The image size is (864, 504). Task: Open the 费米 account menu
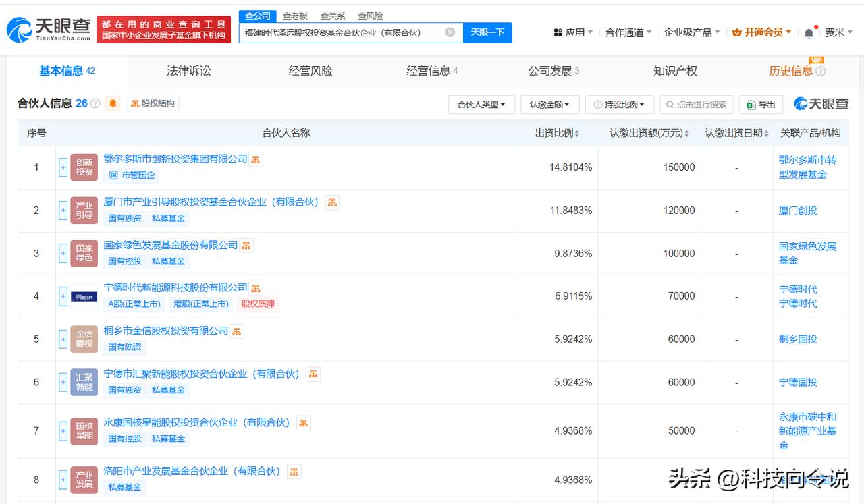pyautogui.click(x=839, y=32)
